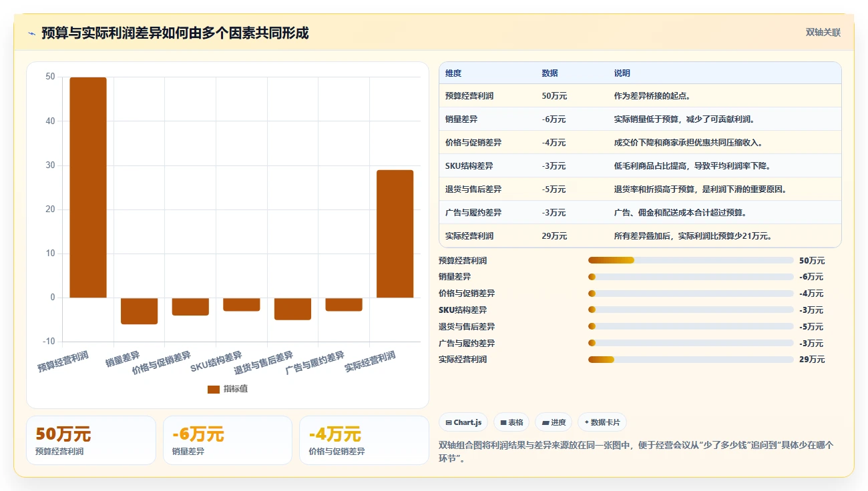Click the 预算经营利润 bar in chart
The height and width of the screenshot is (491, 868).
pos(88,187)
